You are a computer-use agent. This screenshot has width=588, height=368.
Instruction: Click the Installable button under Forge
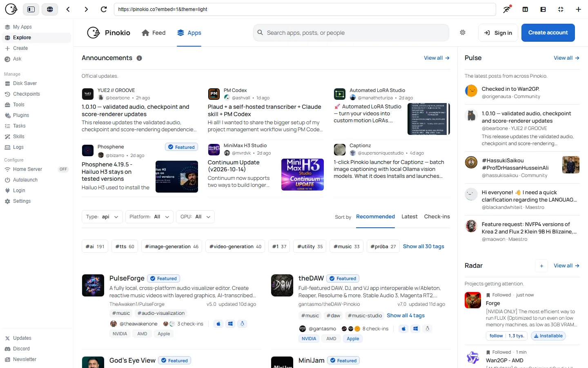click(548, 336)
